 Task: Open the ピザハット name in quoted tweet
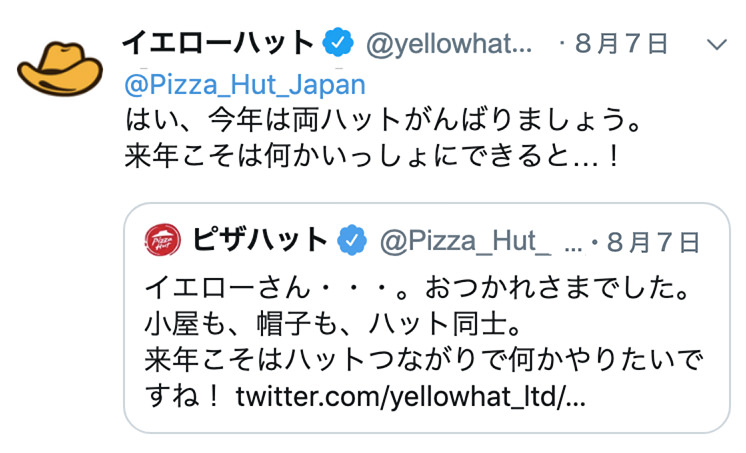click(x=260, y=240)
